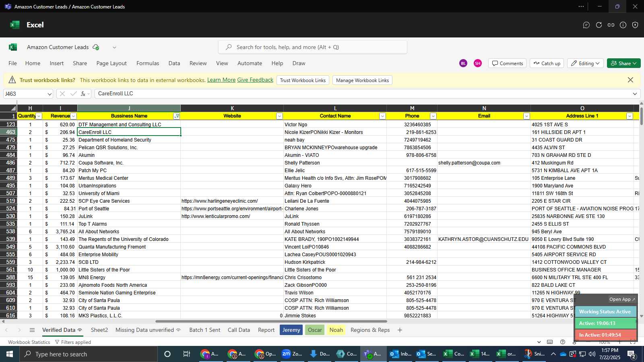Open the Revenue column filter dropdown
Viewport: 644px width, 362px height.
tap(73, 116)
